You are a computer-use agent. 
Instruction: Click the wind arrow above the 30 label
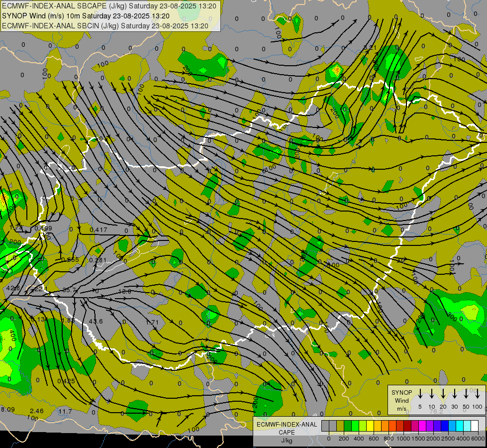454,393
